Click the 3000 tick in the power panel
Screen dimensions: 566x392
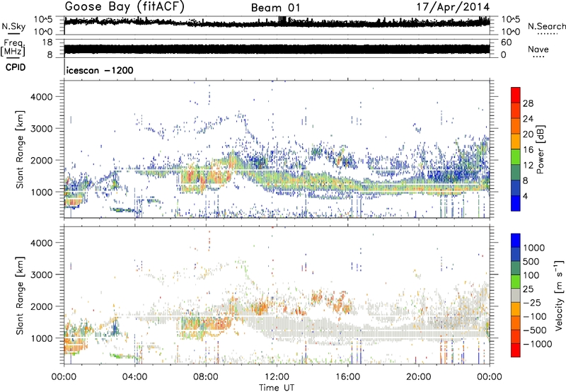click(41, 129)
